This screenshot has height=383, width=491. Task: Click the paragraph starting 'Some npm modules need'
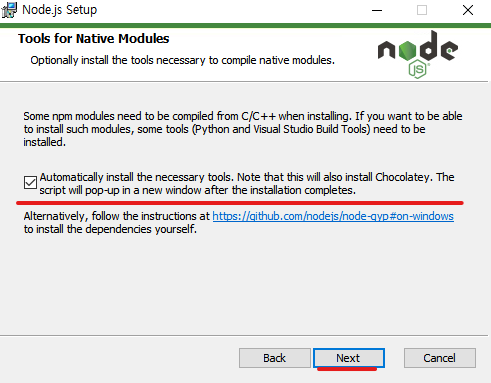point(243,129)
